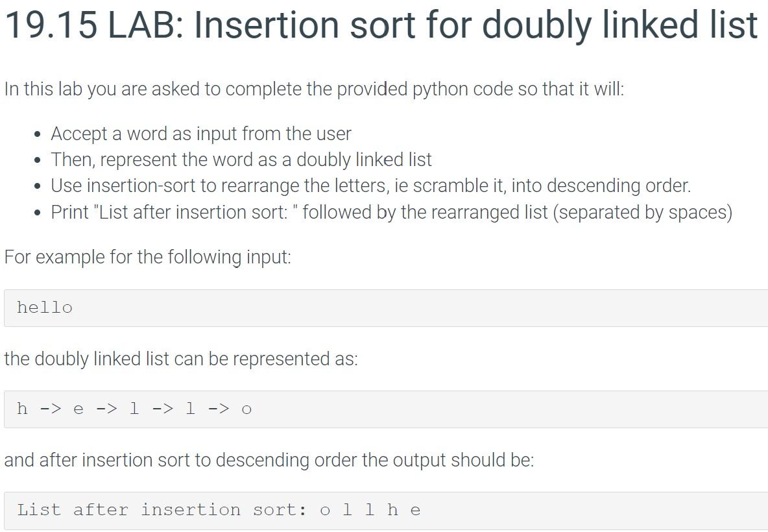Screen dimensions: 768x532
Task: Click the sentence "and after insertion sort to descending order"
Action: click(269, 460)
